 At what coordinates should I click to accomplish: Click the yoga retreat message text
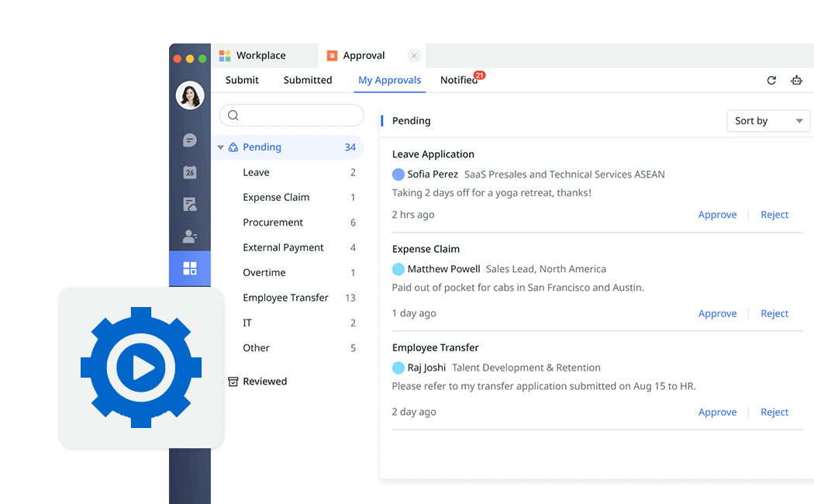492,192
